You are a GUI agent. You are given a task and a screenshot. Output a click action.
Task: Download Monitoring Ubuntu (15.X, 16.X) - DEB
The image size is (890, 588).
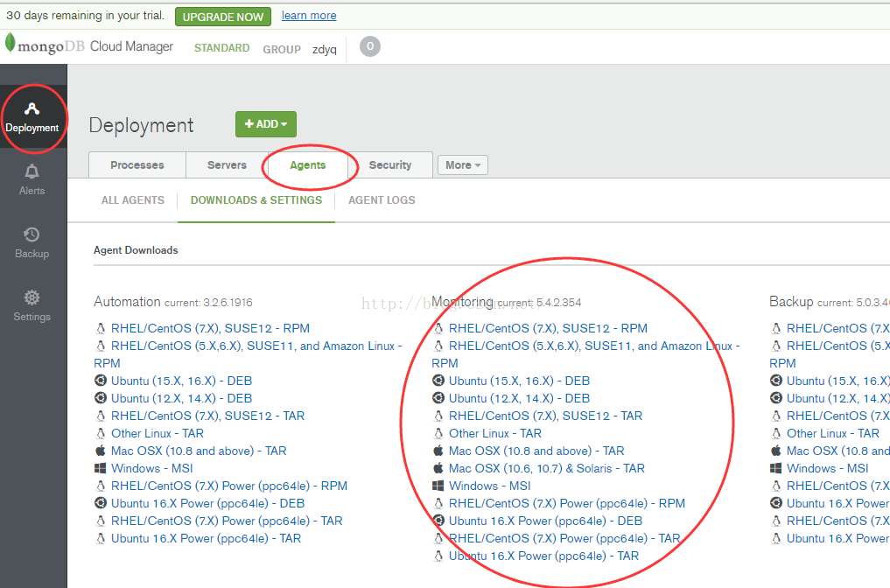(519, 381)
